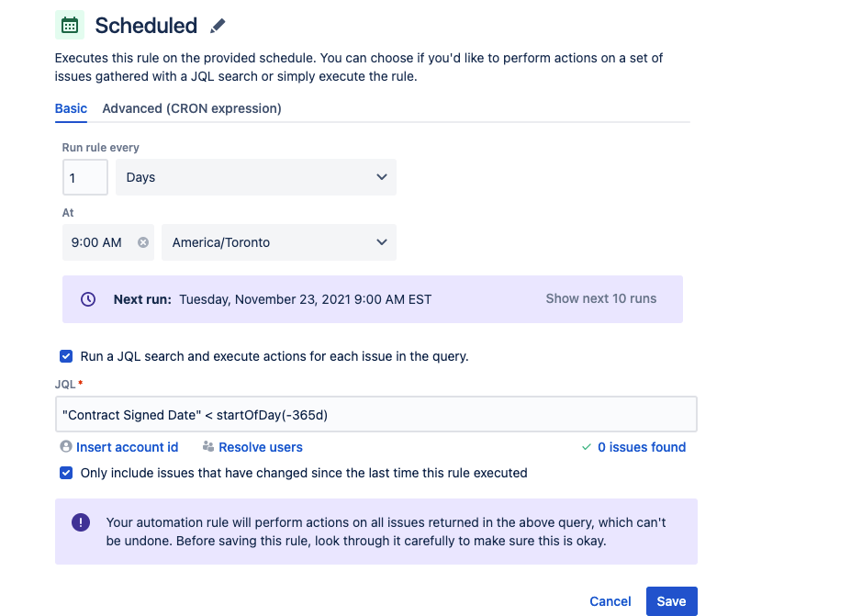Click the clock icon beside Next run
The height and width of the screenshot is (616, 851).
coord(88,299)
